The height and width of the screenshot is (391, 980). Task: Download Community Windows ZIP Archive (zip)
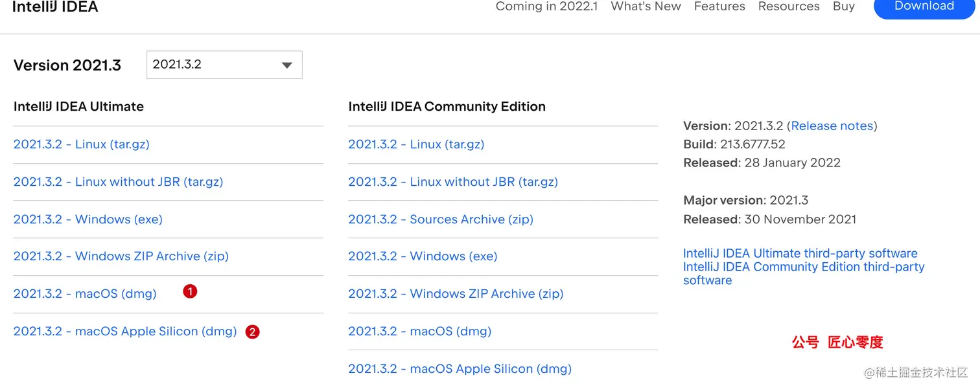point(456,294)
